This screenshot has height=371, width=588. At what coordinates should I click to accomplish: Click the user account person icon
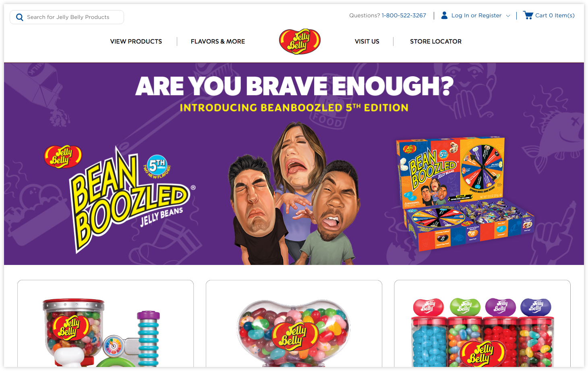point(444,15)
